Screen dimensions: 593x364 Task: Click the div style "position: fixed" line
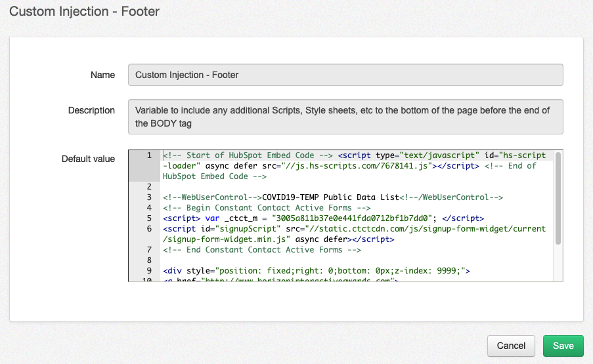[x=317, y=271]
